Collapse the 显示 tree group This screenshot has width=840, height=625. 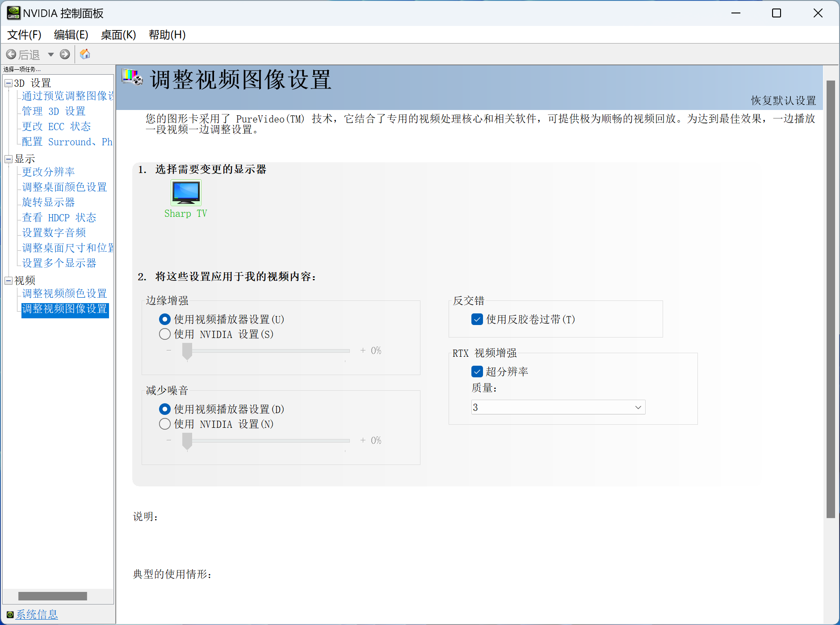pyautogui.click(x=8, y=159)
